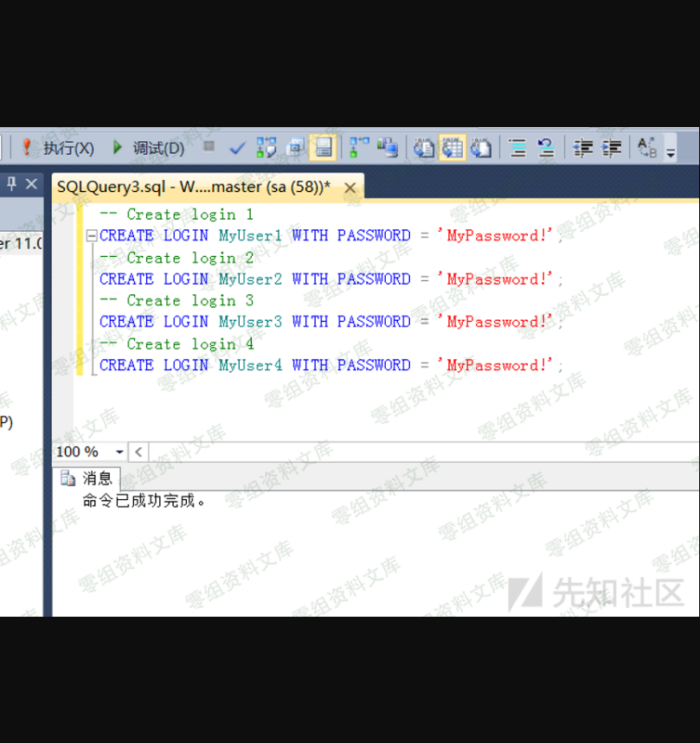Comment out the selected lines icon
The width and height of the screenshot is (700, 743).
[x=517, y=148]
